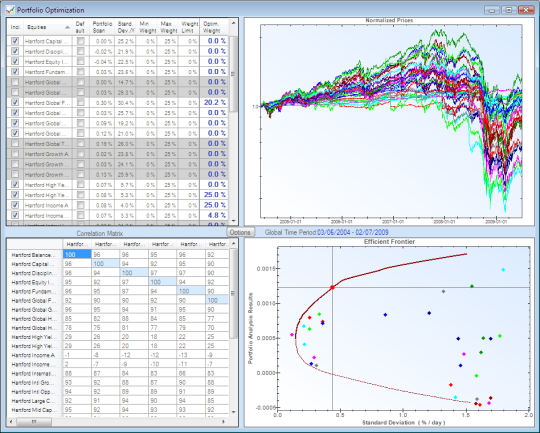The width and height of the screenshot is (540, 433).
Task: Select the Hartford Fundam equity name
Action: click(x=47, y=72)
